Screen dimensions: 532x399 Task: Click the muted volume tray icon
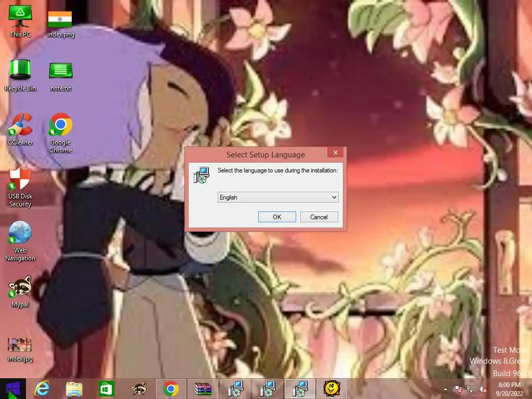pyautogui.click(x=483, y=389)
